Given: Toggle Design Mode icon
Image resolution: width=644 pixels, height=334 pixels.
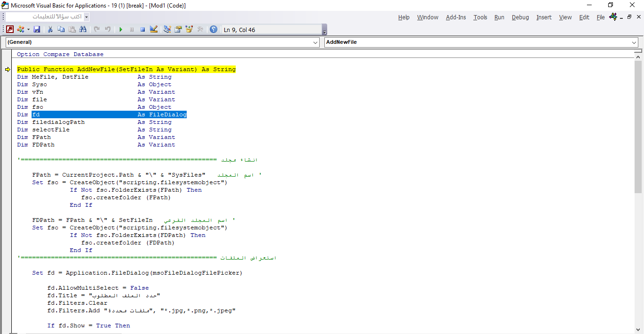Looking at the screenshot, I should [154, 29].
